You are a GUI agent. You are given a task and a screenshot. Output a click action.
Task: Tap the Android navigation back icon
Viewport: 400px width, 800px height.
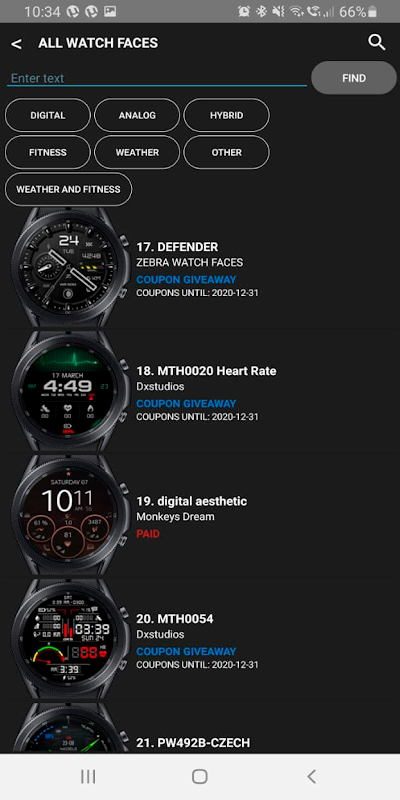tap(311, 777)
